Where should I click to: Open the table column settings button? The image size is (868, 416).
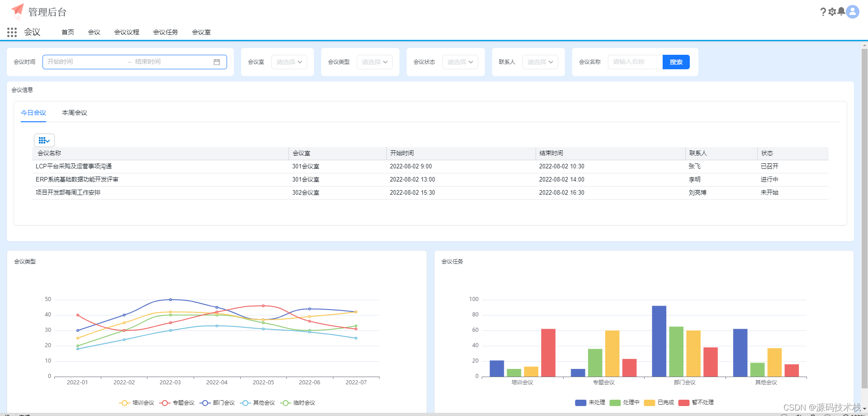(44, 140)
